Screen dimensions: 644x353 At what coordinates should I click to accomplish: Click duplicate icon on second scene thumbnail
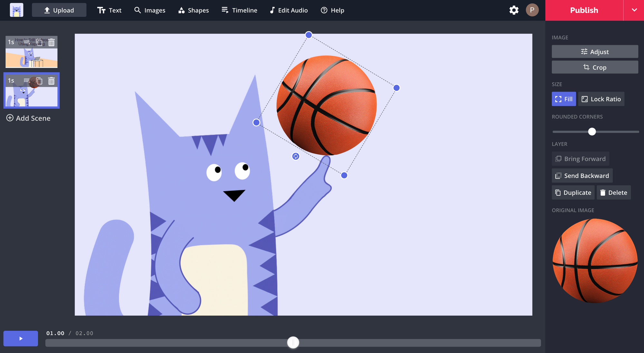[x=39, y=81]
